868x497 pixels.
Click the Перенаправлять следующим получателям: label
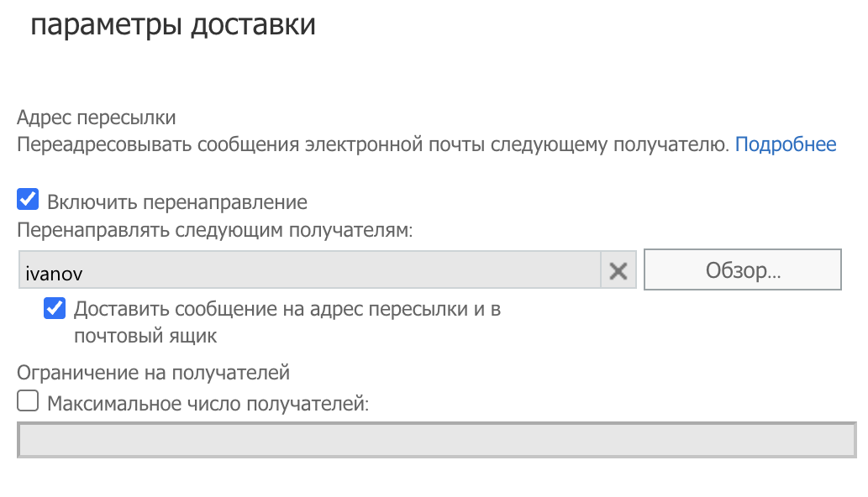pos(214,230)
